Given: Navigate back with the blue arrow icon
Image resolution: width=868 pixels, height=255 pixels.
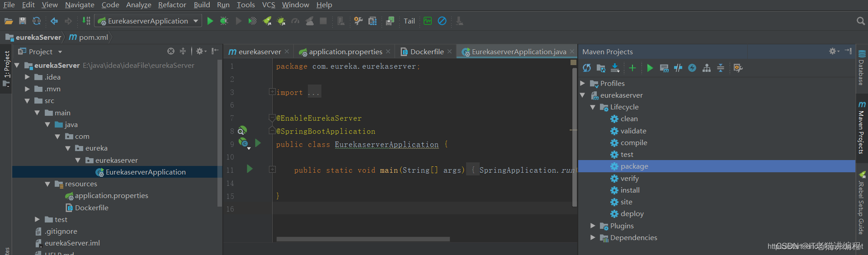Looking at the screenshot, I should point(54,21).
